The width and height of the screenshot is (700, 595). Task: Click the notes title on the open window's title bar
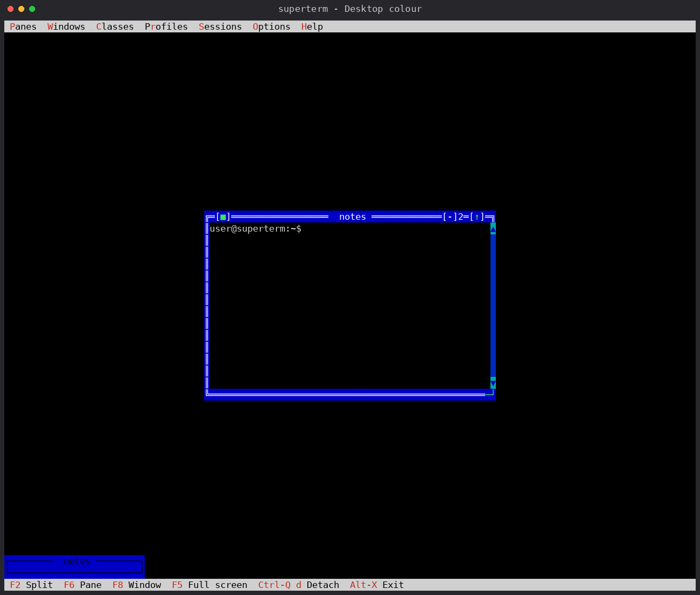353,217
